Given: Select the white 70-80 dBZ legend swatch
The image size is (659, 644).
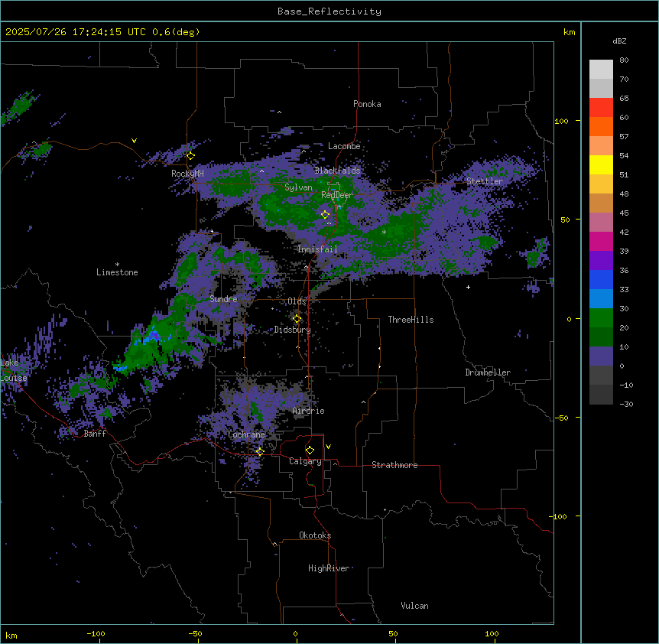Looking at the screenshot, I should coord(601,70).
